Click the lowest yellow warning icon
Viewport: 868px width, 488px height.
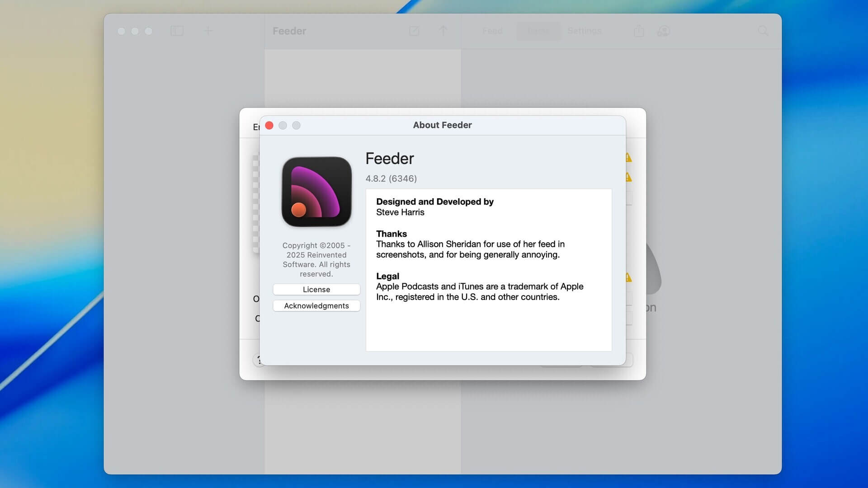[628, 277]
